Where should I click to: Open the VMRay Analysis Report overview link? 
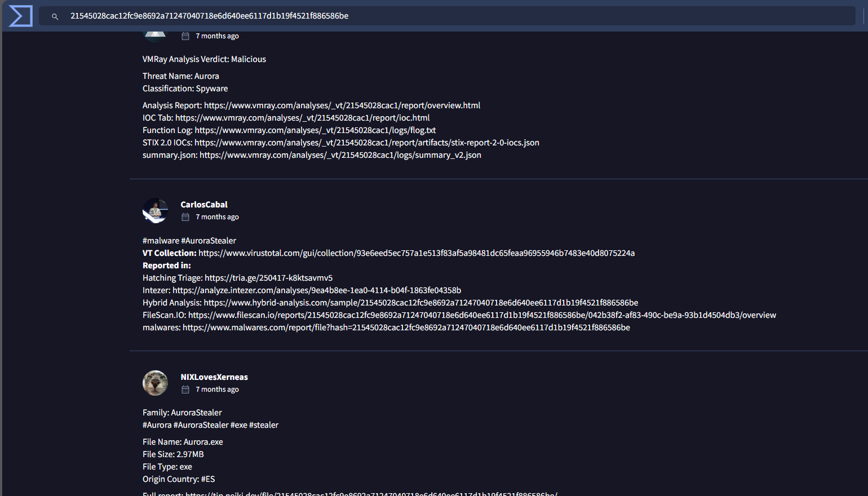point(342,105)
